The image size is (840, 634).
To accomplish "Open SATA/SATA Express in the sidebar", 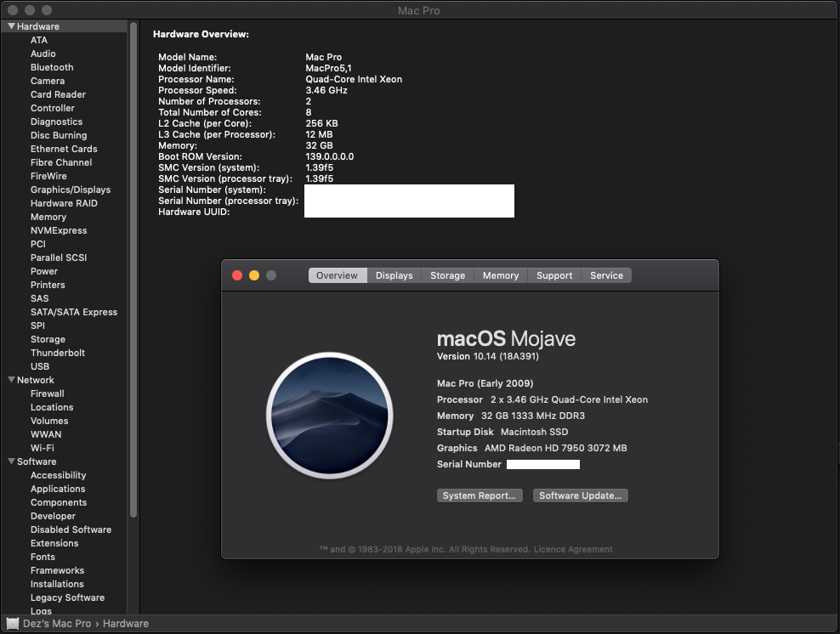I will (x=74, y=312).
